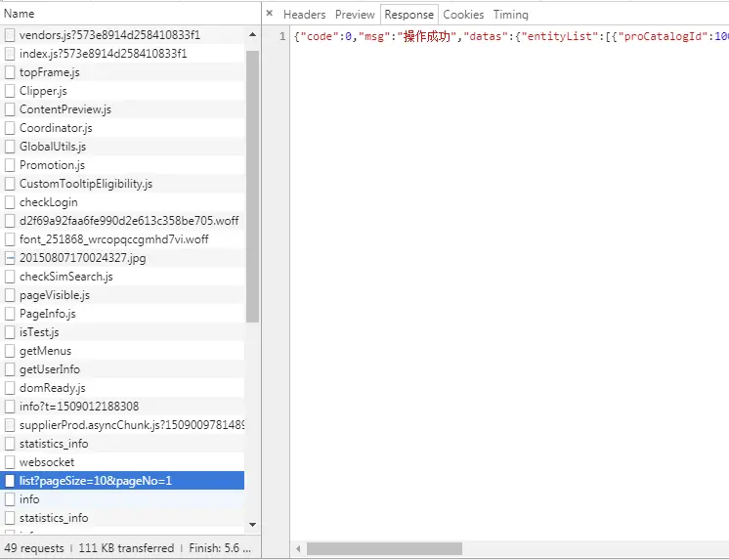This screenshot has width=729, height=560.
Task: Open the Cookies tab
Action: [x=463, y=15]
